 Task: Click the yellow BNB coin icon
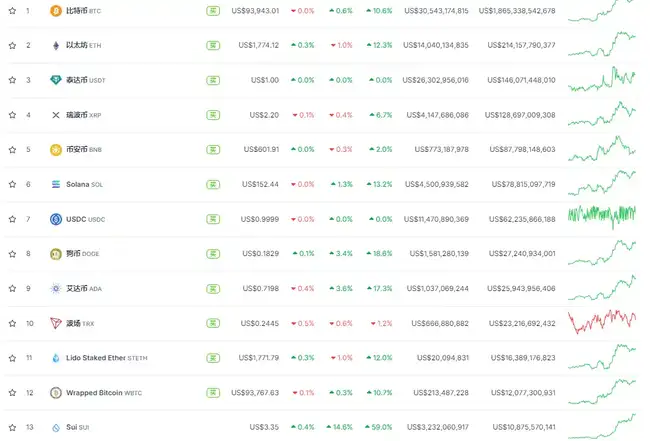[56, 150]
